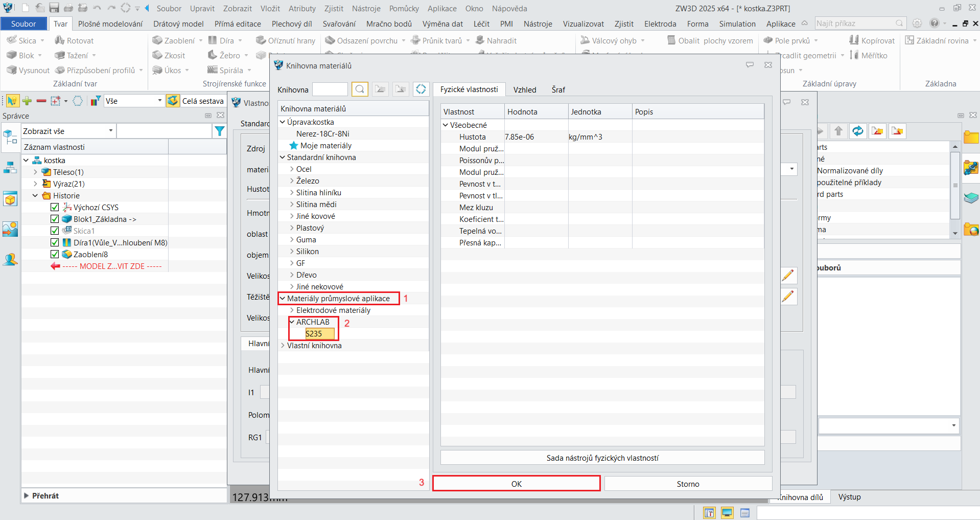Screen dimensions: 980x520
Task: Uncheck the Výchozí CSYS checkbox
Action: coord(55,208)
